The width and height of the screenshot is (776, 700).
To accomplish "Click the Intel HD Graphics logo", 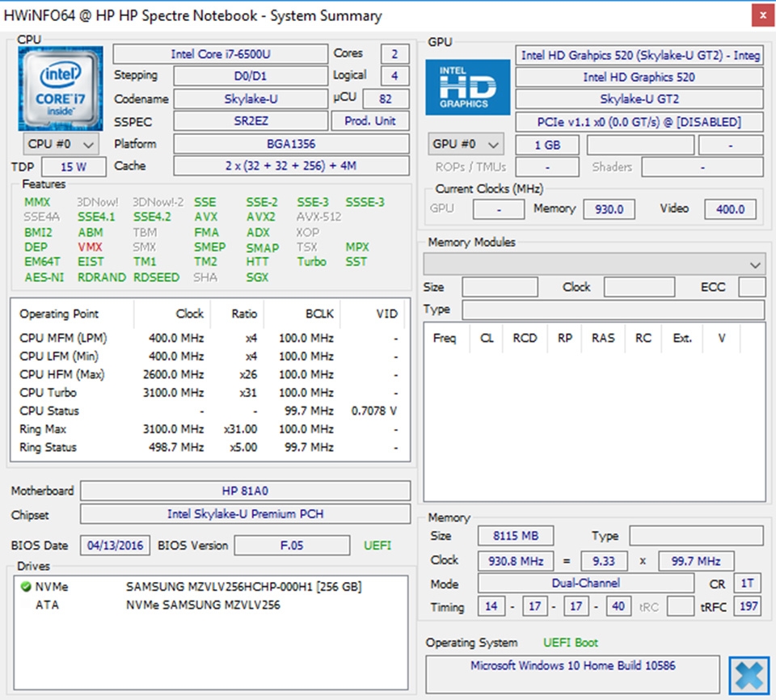I will tap(467, 87).
